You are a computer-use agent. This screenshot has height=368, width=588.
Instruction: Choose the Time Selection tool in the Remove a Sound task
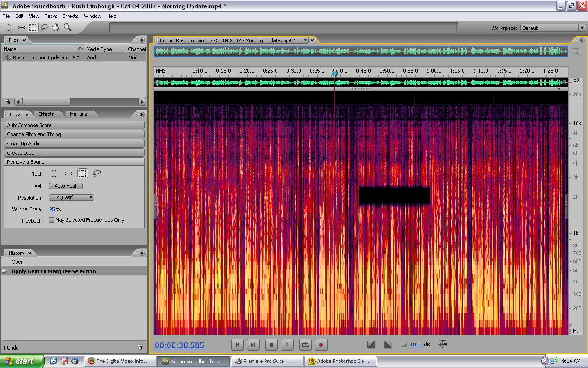pos(54,173)
